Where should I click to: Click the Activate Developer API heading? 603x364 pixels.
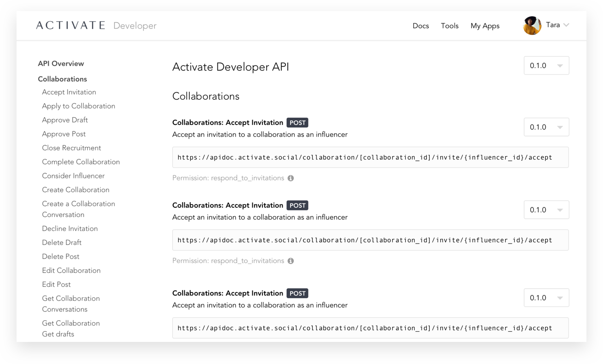coord(231,67)
